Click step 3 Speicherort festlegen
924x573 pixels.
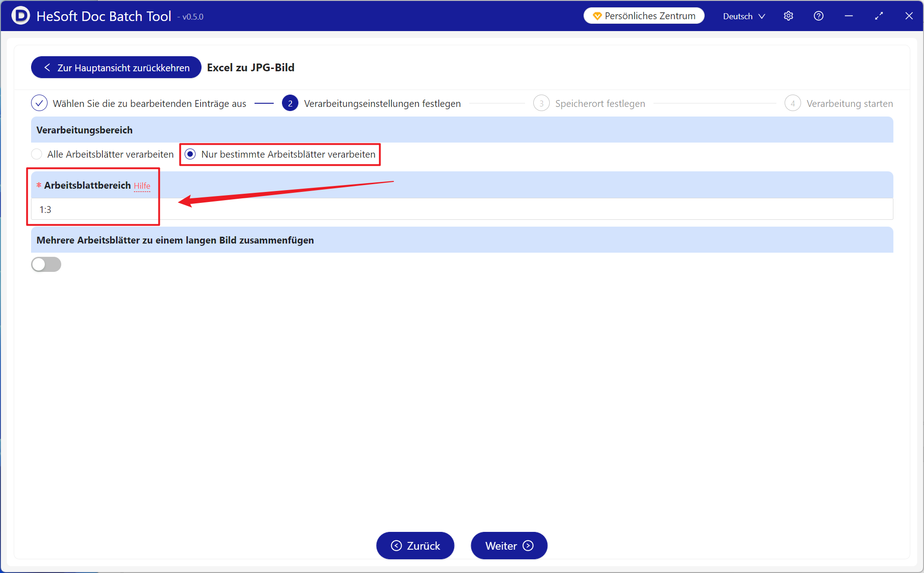point(589,104)
